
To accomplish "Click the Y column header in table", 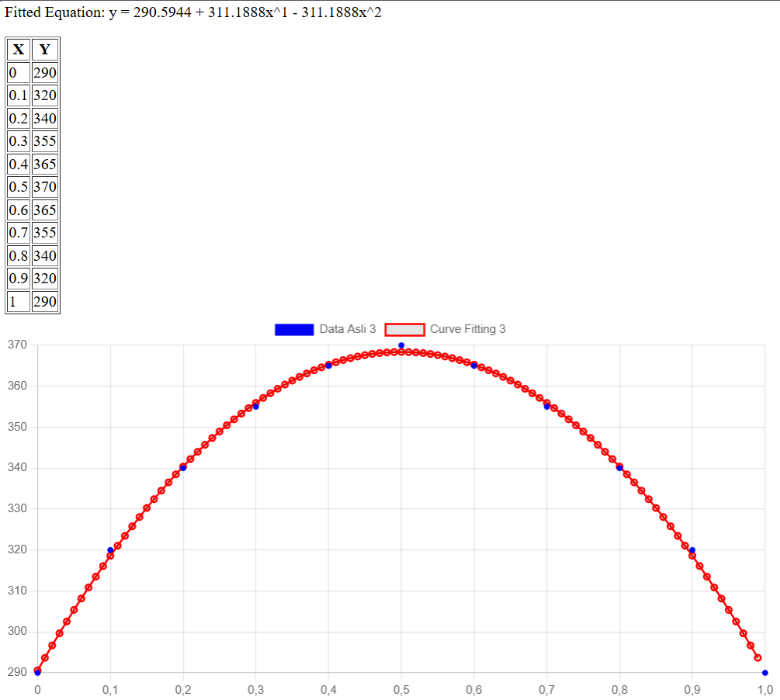I will point(45,50).
